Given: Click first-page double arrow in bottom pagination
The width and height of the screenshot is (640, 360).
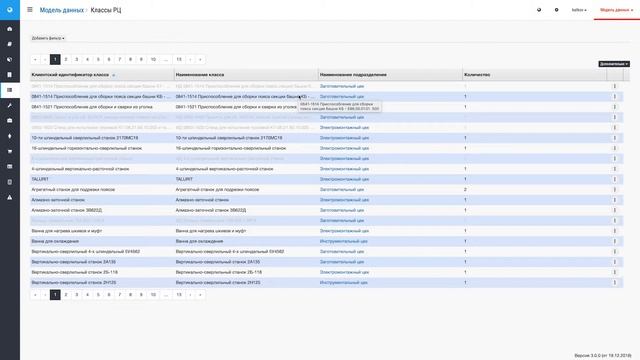Looking at the screenshot, I should [35, 295].
